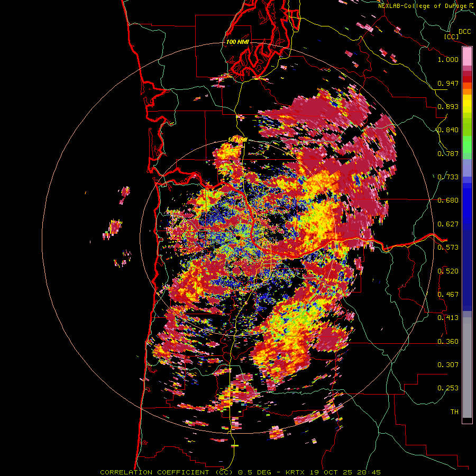This screenshot has width=476, height=476.
Task: Click the 0.733 scale value
Action: pyautogui.click(x=448, y=177)
